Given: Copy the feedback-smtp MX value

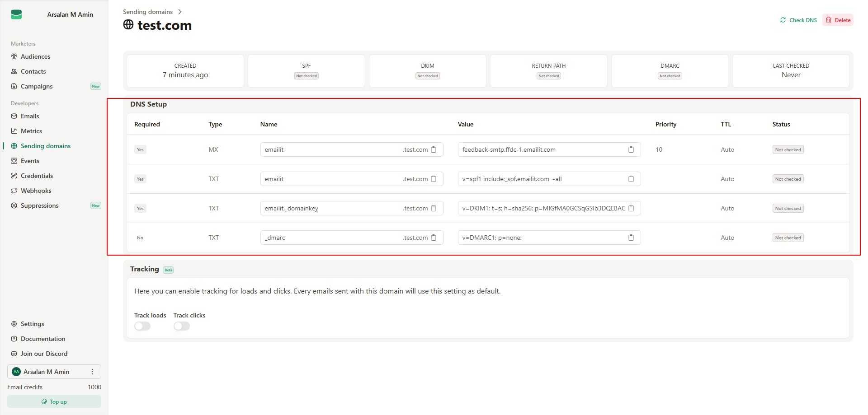Looking at the screenshot, I should [x=631, y=149].
